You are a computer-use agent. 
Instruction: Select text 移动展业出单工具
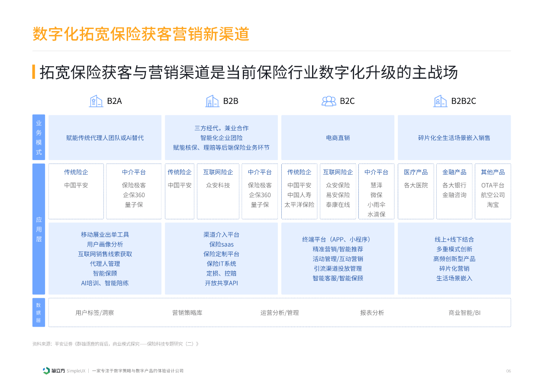105,235
